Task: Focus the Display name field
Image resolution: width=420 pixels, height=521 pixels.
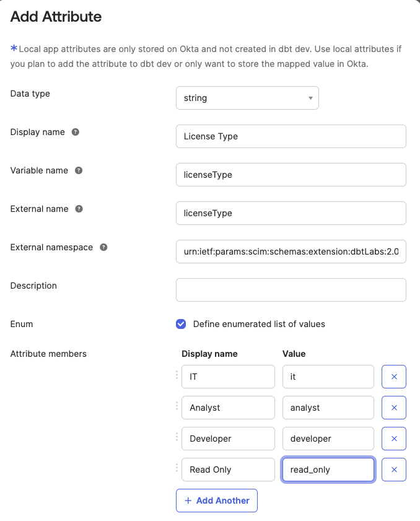Action: [291, 136]
